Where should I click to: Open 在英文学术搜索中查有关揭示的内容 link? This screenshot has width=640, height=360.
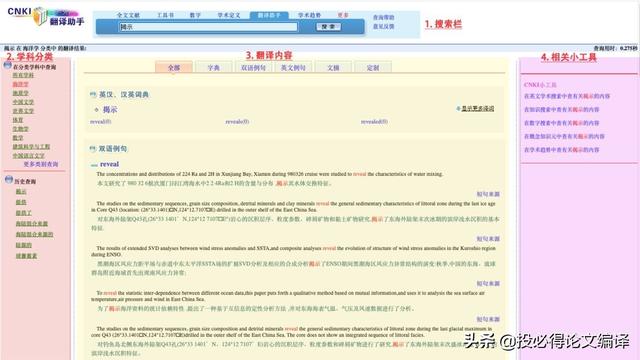tap(567, 96)
